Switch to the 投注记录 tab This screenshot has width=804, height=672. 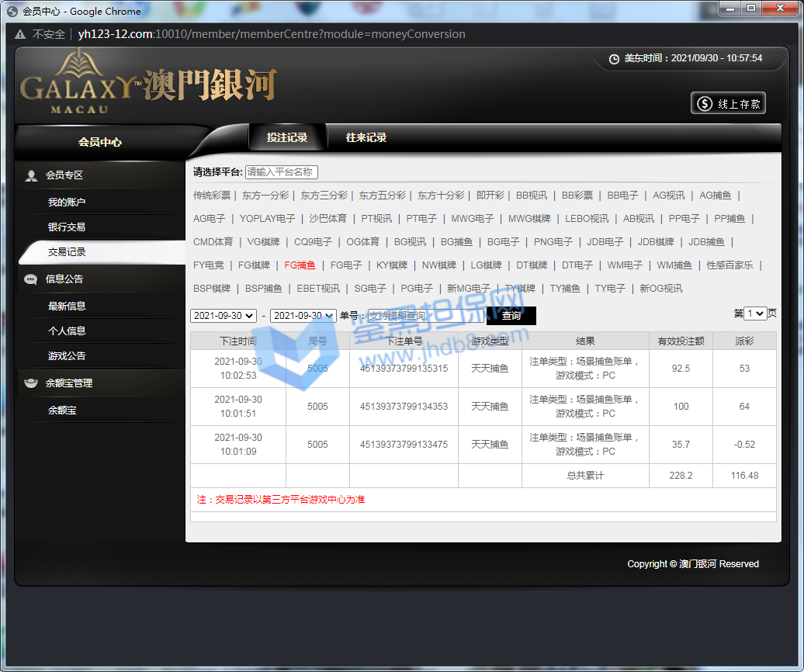287,137
